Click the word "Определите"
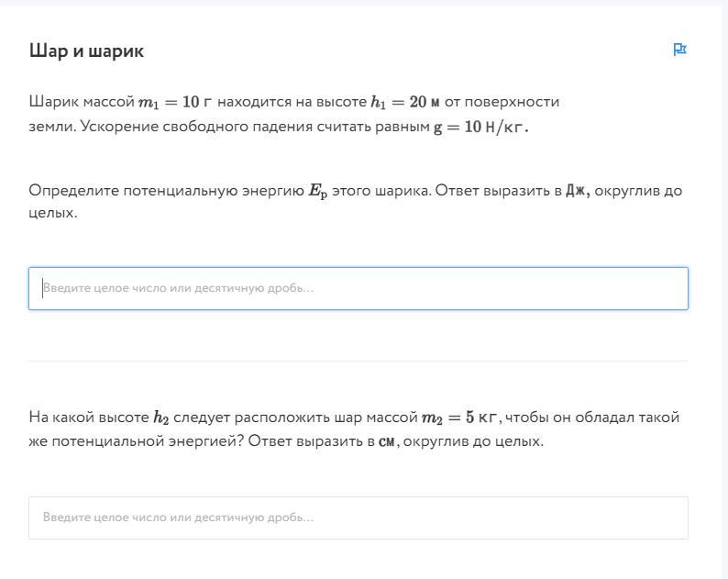 click(x=74, y=191)
